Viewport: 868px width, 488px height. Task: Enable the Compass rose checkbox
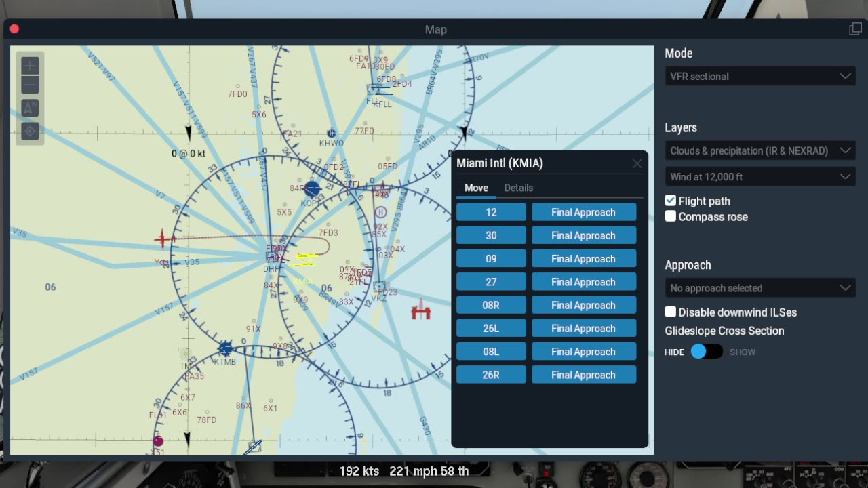[671, 216]
